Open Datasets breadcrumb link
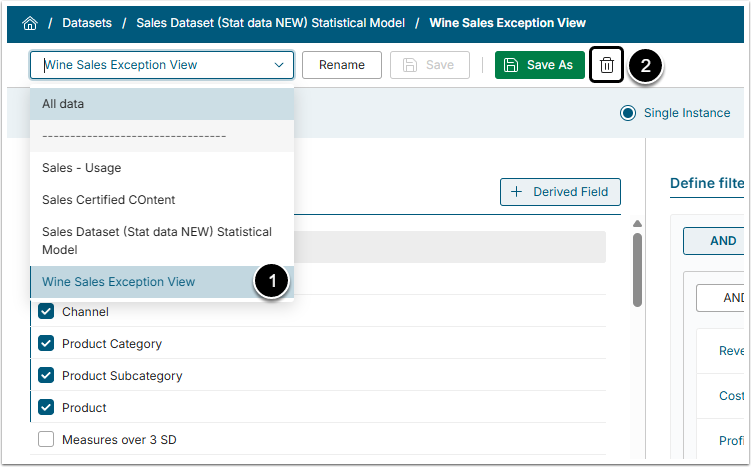 pos(87,22)
